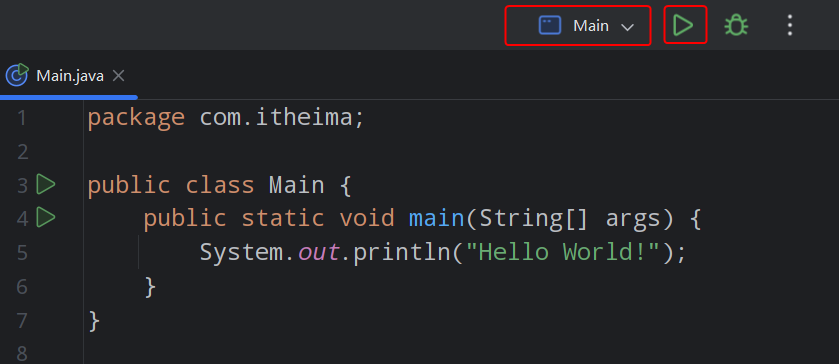Click the class icon on the Main.java tab
Viewport: 839px width, 364px height.
[17, 75]
